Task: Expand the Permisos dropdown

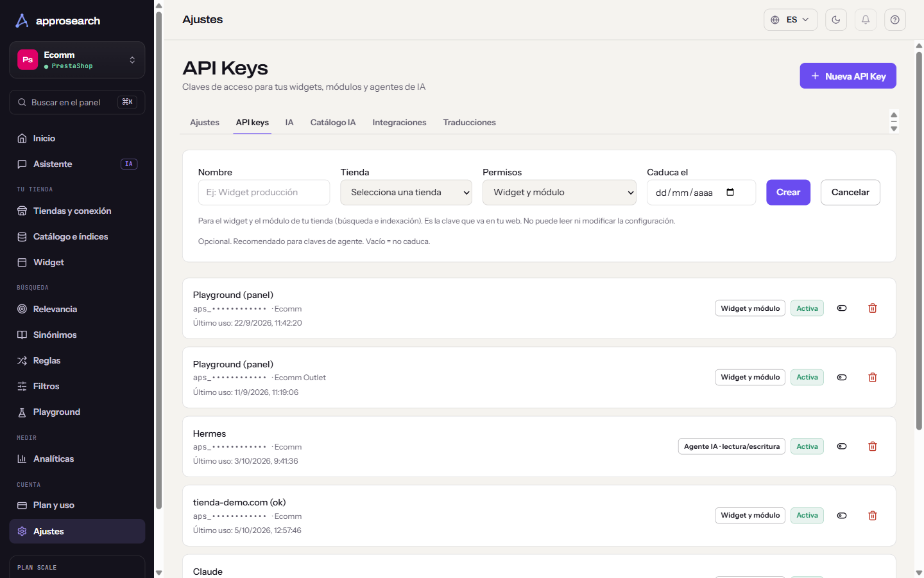Action: [560, 193]
